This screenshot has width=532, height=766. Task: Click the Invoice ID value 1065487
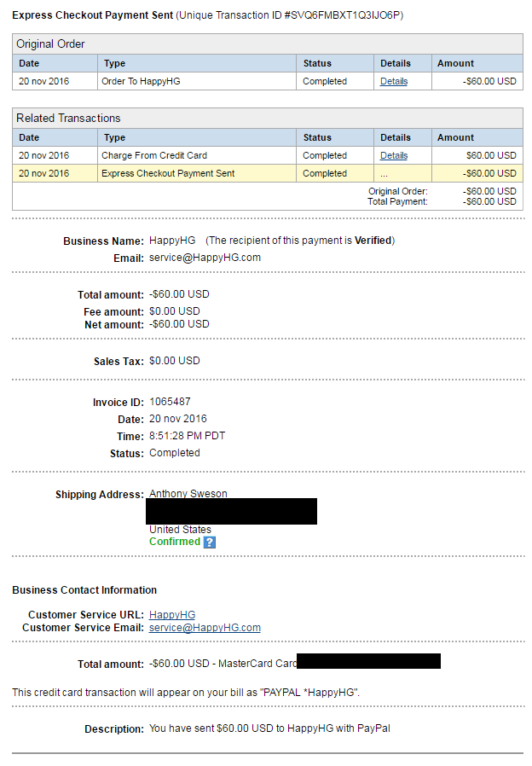tap(170, 402)
